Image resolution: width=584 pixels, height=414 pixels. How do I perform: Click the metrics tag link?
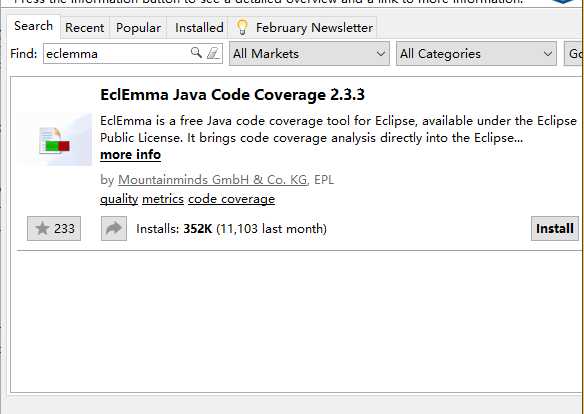[x=163, y=199]
